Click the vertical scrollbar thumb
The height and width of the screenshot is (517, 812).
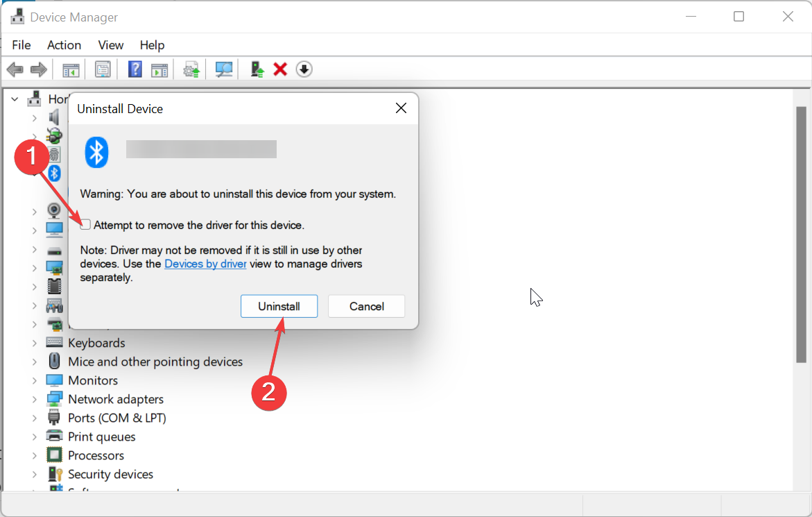[x=801, y=234]
